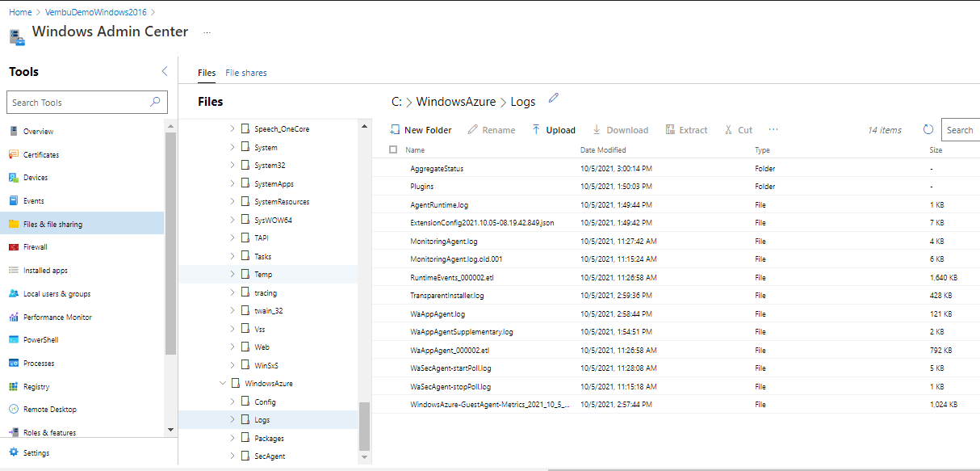Navigate to C: in path breadcrumb
980x471 pixels.
click(x=396, y=102)
